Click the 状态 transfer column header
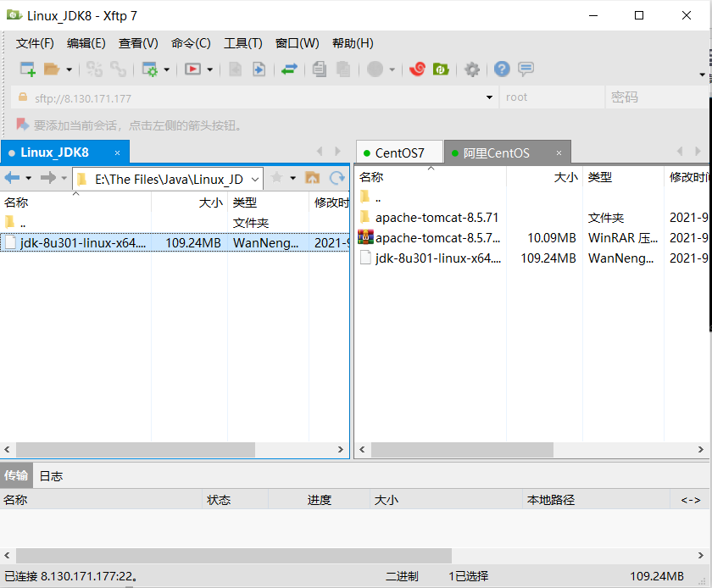The height and width of the screenshot is (588, 712). tap(235, 500)
